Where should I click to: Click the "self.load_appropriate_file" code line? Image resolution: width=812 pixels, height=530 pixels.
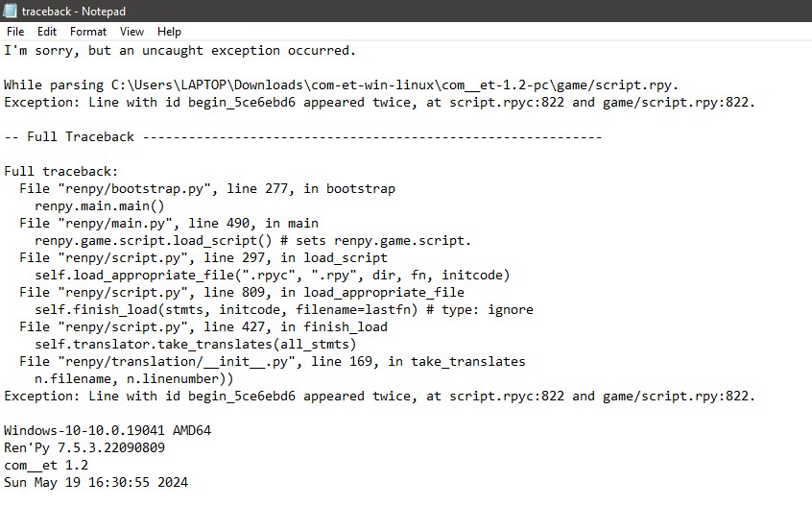[272, 276]
